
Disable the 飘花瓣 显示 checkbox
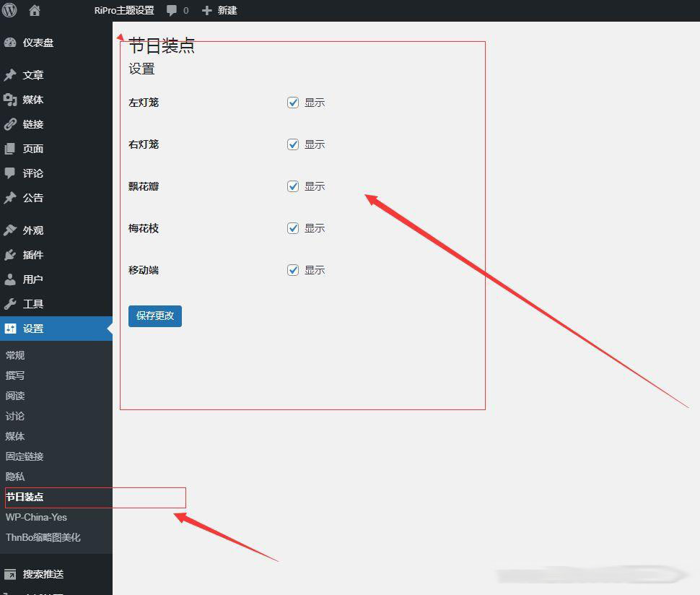(x=293, y=186)
